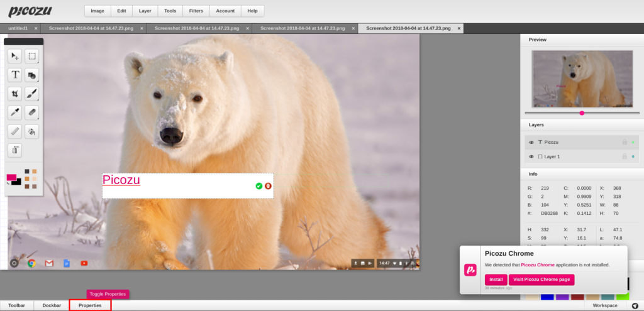644x311 pixels.
Task: Collapse the Preview panel header
Action: 582,40
